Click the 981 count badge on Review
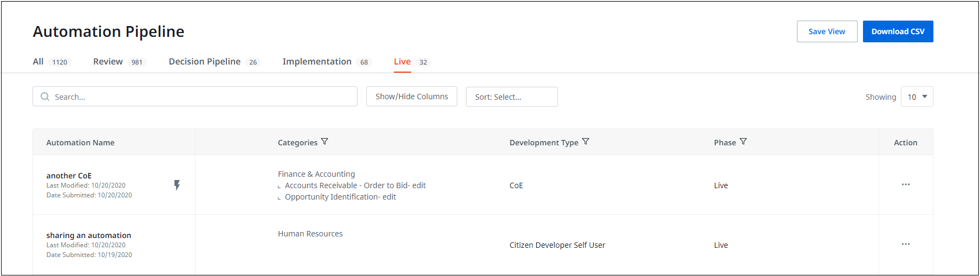The width and height of the screenshot is (980, 276). click(x=137, y=62)
